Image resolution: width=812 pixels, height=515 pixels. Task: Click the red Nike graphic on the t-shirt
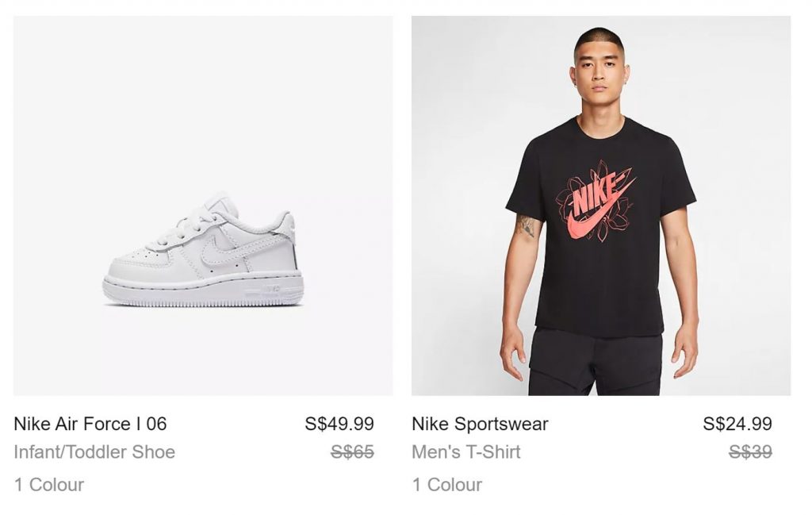pyautogui.click(x=597, y=202)
